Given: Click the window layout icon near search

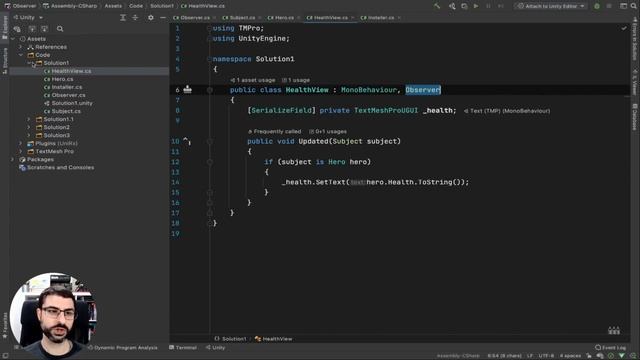Looking at the screenshot, I should pos(623,6).
